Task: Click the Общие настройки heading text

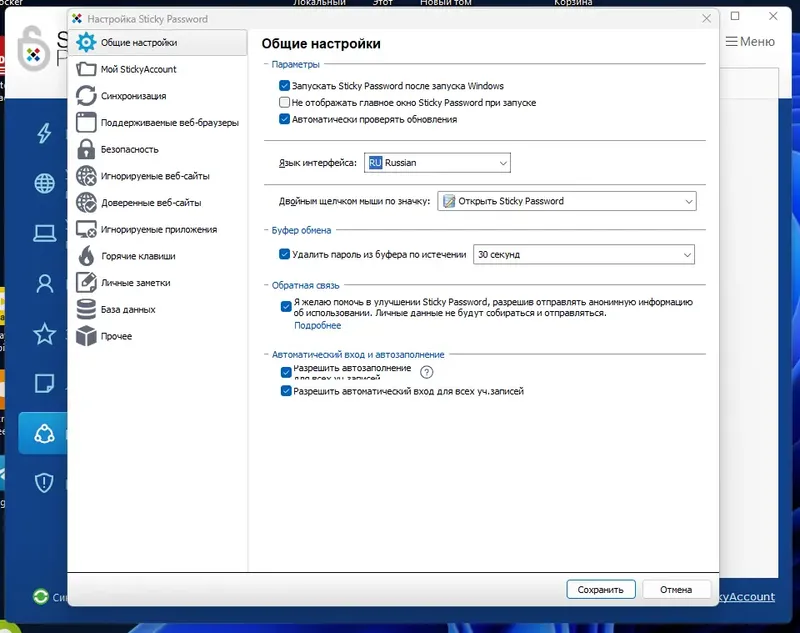Action: click(321, 43)
